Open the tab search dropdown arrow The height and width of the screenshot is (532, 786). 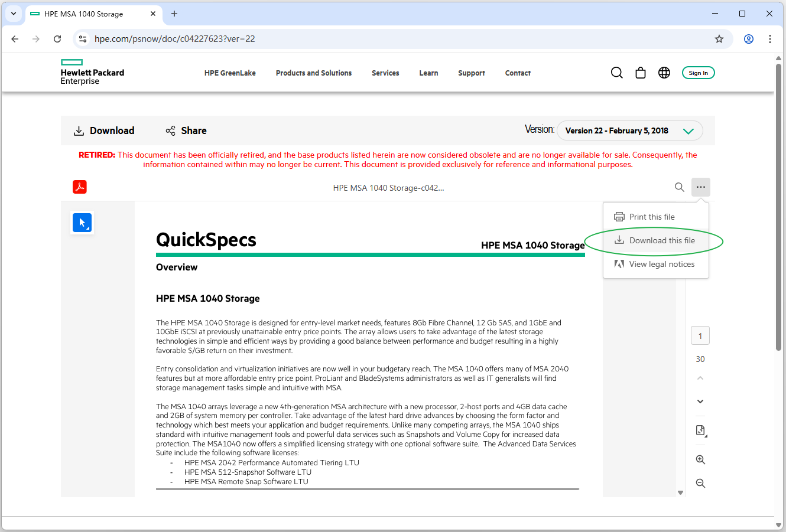(14, 14)
